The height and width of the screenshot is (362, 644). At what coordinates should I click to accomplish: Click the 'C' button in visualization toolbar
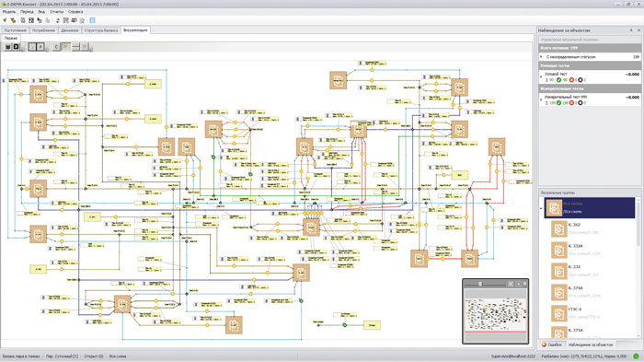coord(56,47)
